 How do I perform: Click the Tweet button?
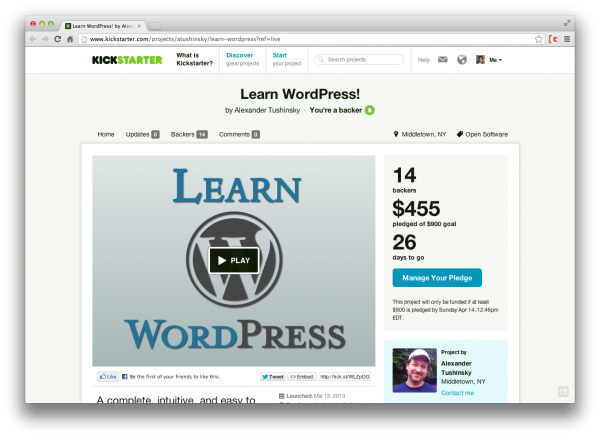[x=272, y=377]
